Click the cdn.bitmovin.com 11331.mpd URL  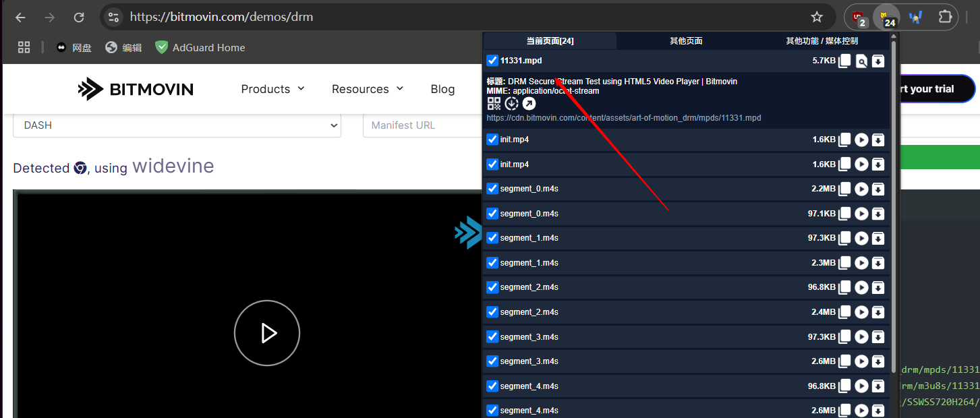(624, 118)
